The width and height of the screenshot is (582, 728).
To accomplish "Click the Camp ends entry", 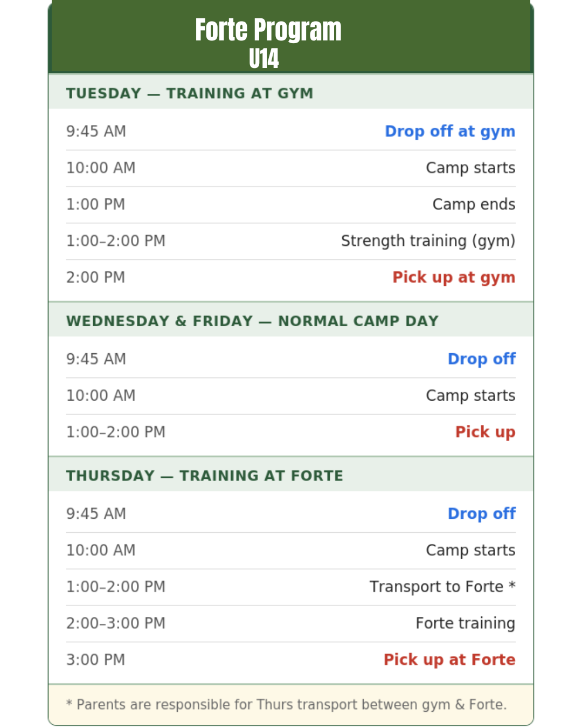I will [x=473, y=204].
